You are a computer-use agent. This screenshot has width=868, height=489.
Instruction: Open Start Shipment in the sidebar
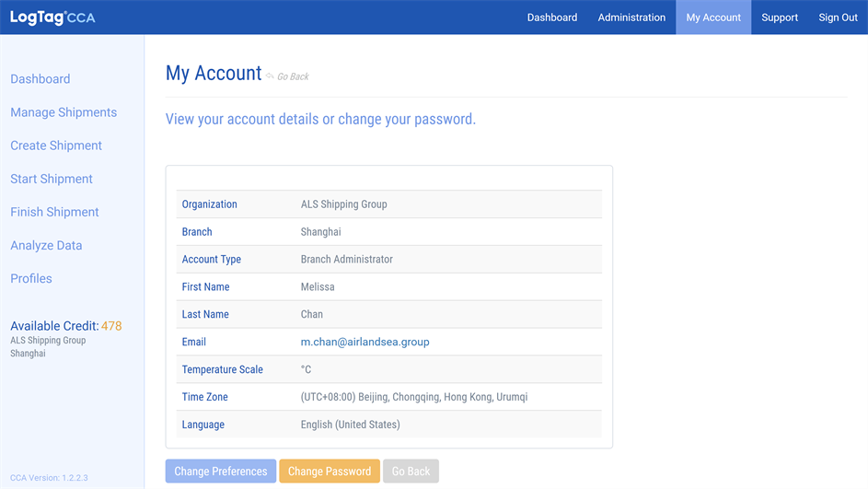[x=52, y=179]
